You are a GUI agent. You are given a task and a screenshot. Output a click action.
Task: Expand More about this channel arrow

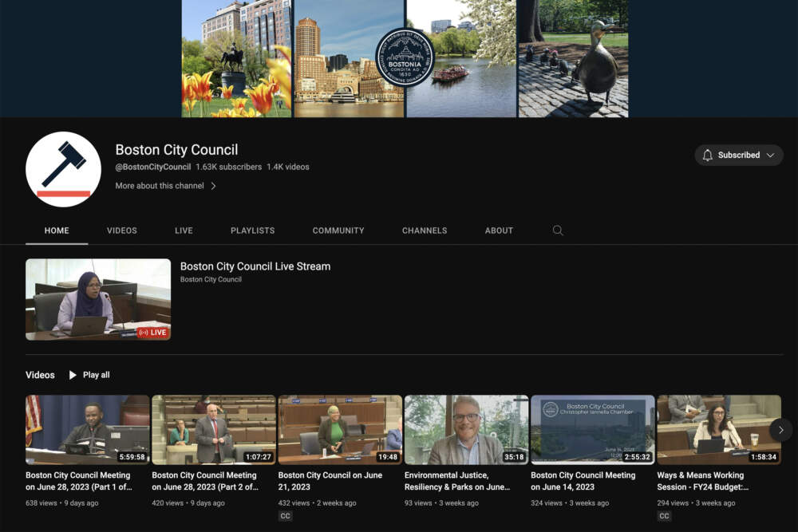pos(213,186)
